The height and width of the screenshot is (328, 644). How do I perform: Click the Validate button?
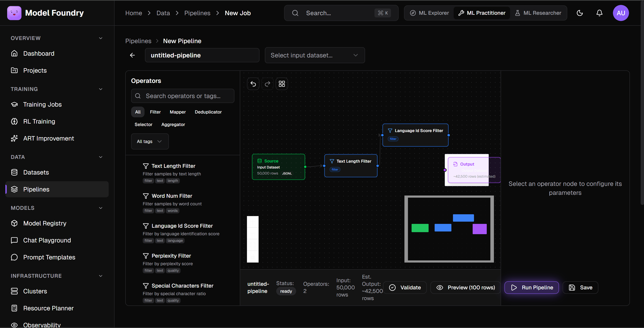[x=405, y=288]
